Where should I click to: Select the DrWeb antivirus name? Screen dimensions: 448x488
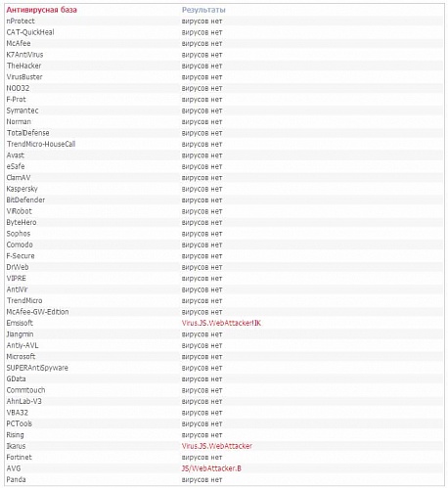18,267
